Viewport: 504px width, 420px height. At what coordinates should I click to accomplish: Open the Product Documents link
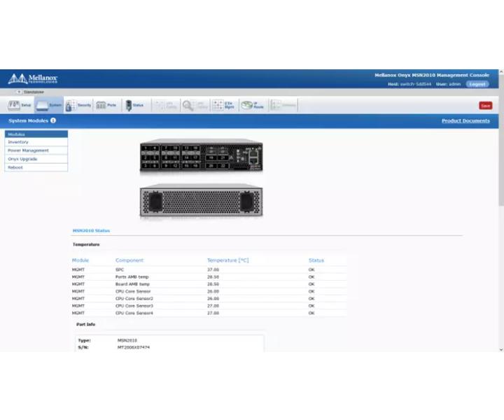[x=465, y=121]
